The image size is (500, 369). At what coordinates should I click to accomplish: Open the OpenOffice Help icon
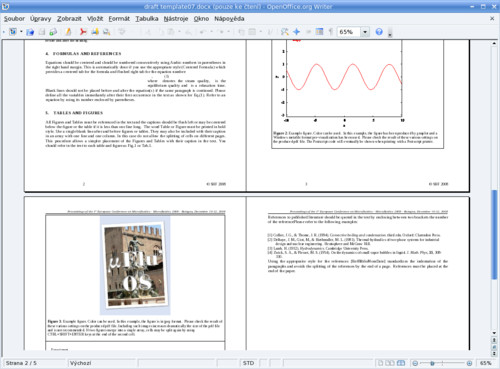click(379, 32)
